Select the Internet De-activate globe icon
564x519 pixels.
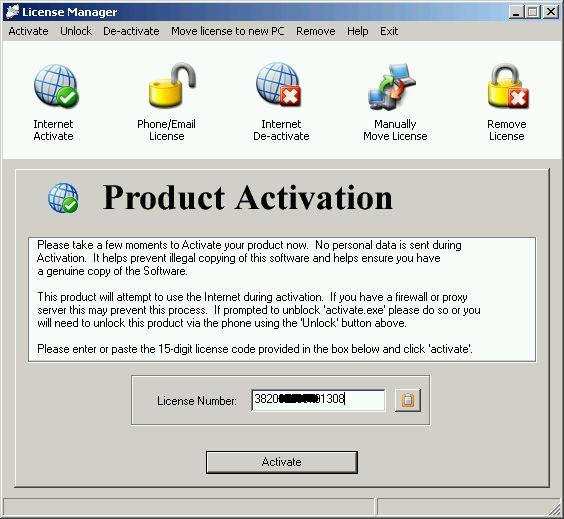click(x=279, y=85)
